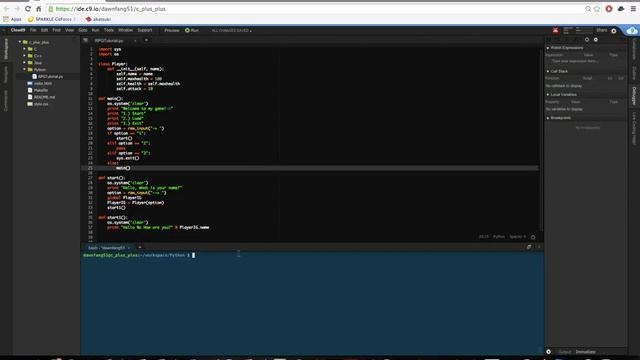The width and height of the screenshot is (640, 360).
Task: Collapse the Local Variables section
Action: [548, 94]
